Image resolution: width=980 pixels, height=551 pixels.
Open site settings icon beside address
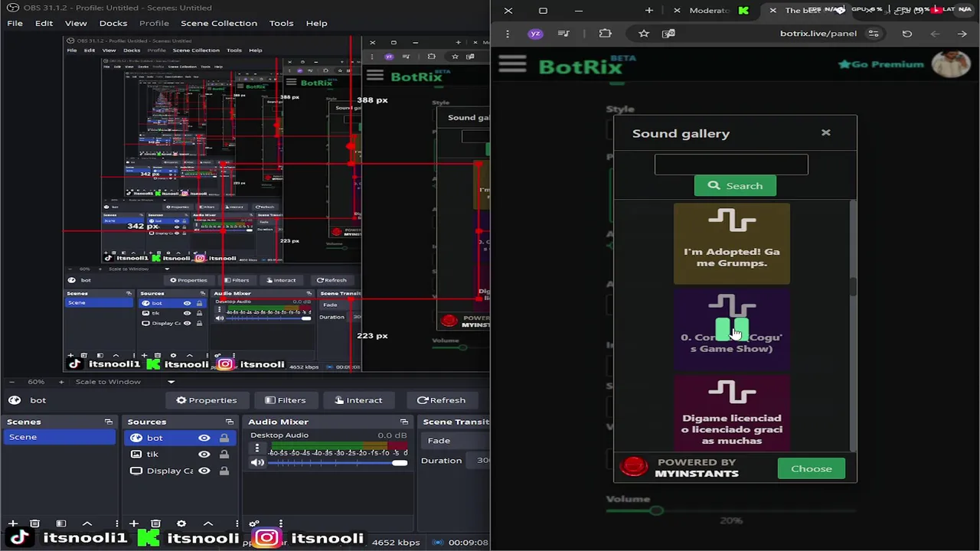point(873,34)
